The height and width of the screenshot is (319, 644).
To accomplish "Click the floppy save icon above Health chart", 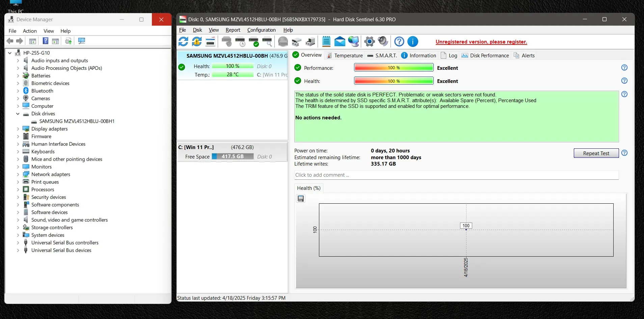I will (301, 199).
